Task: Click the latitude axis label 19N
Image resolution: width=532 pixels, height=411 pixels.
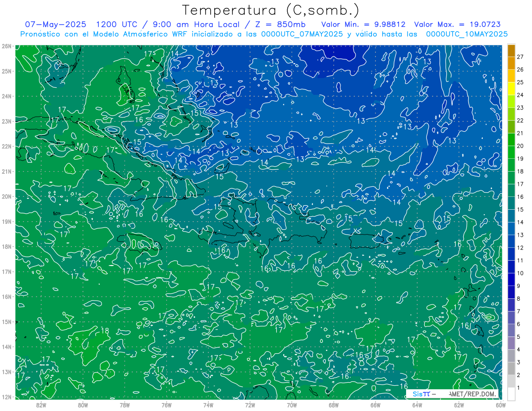Action: point(6,221)
